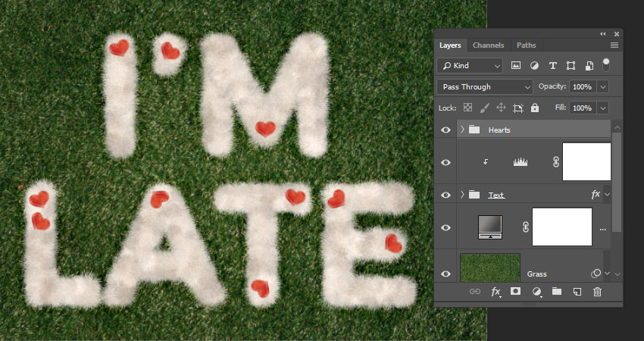Lock transparent pixels icon
The image size is (644, 341).
(x=467, y=108)
